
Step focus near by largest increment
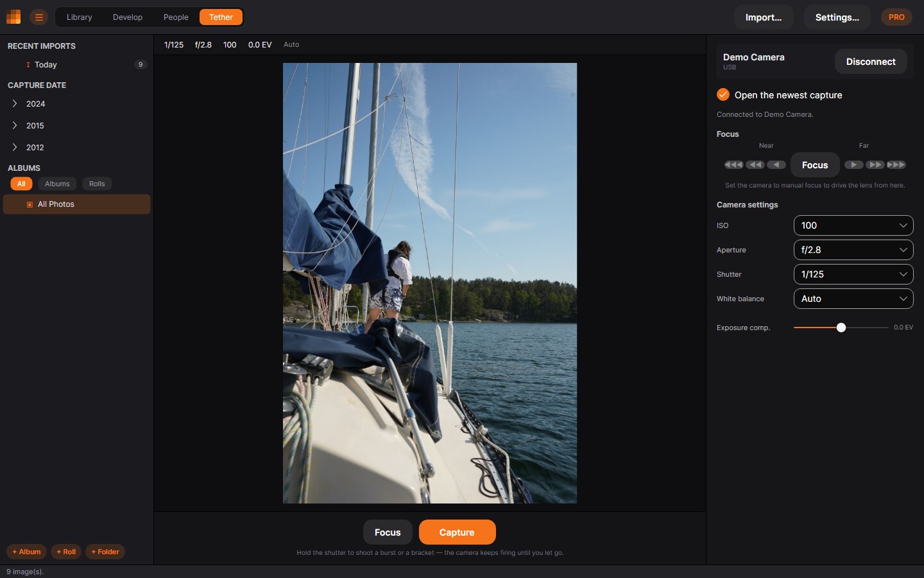point(733,165)
